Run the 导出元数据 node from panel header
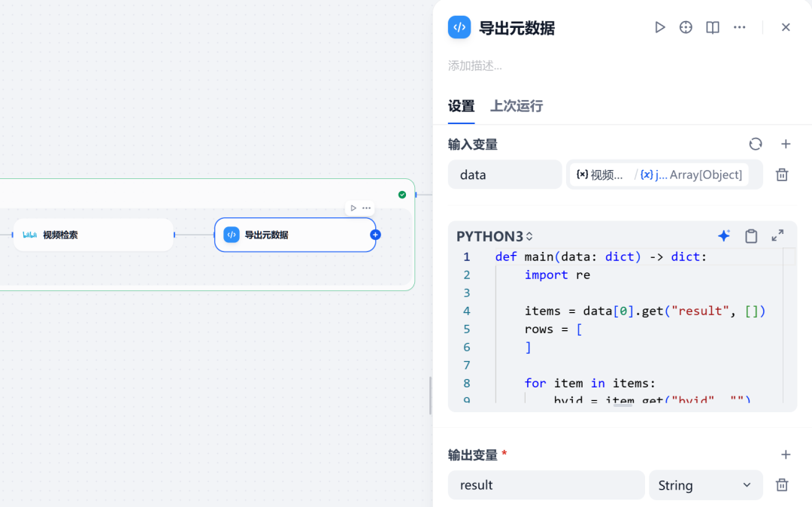The image size is (812, 507). (660, 27)
